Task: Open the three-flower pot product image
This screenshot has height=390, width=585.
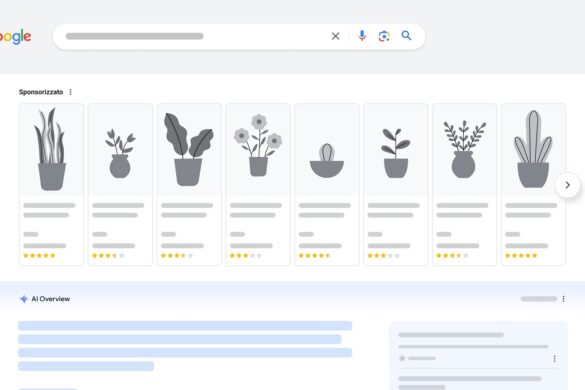Action: click(x=258, y=149)
